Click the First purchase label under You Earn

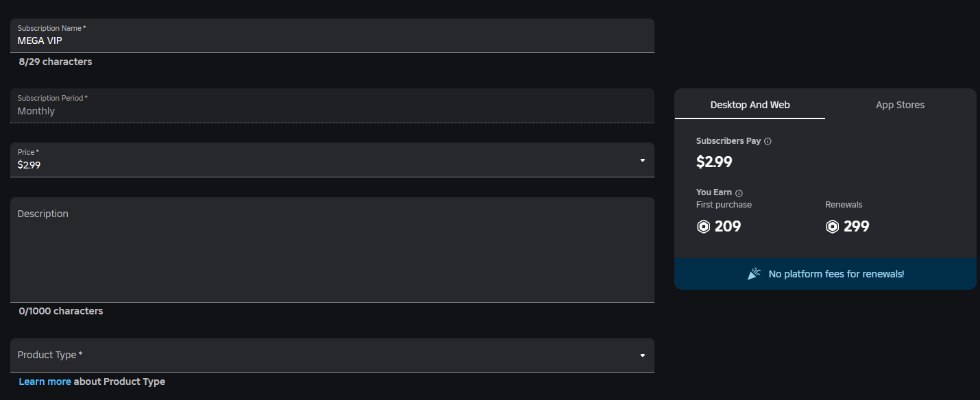[x=724, y=204]
